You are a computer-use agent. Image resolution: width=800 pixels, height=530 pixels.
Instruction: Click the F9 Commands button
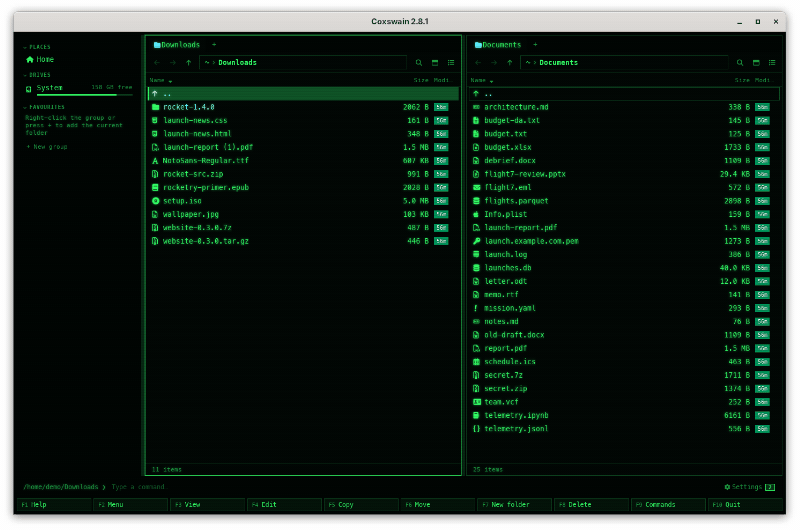[668, 505]
